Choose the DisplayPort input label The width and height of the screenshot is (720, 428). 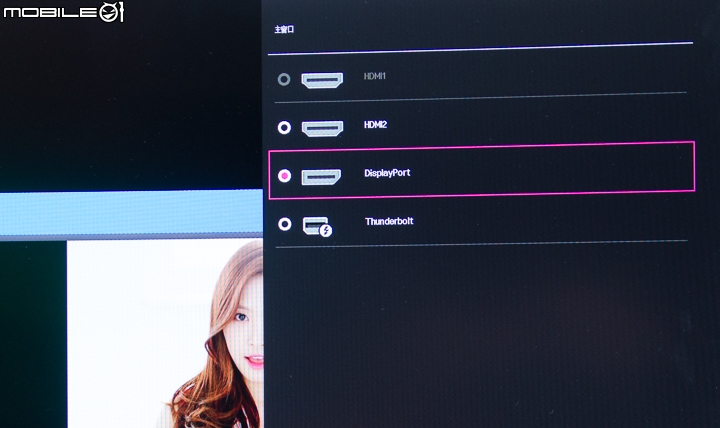pyautogui.click(x=387, y=173)
